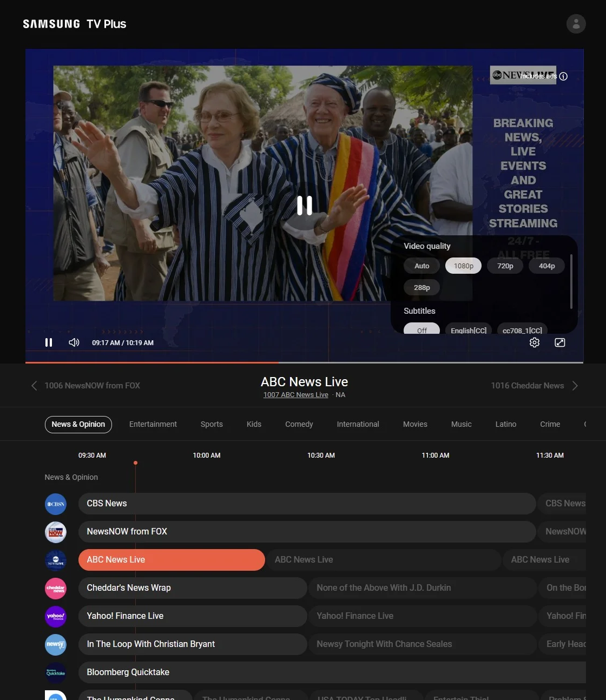Open the 1007 ABC News Live link
Image resolution: width=606 pixels, height=700 pixels.
pyautogui.click(x=296, y=395)
